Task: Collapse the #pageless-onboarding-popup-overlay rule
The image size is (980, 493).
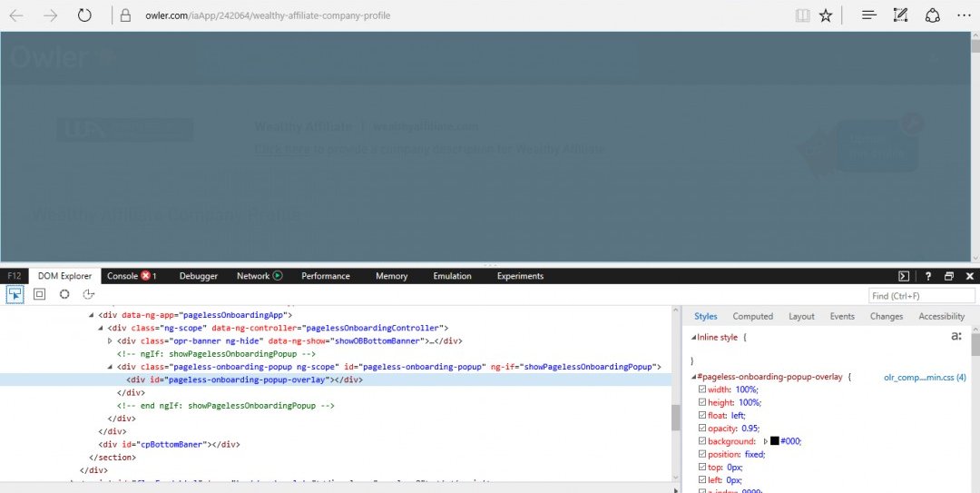Action: (693, 378)
